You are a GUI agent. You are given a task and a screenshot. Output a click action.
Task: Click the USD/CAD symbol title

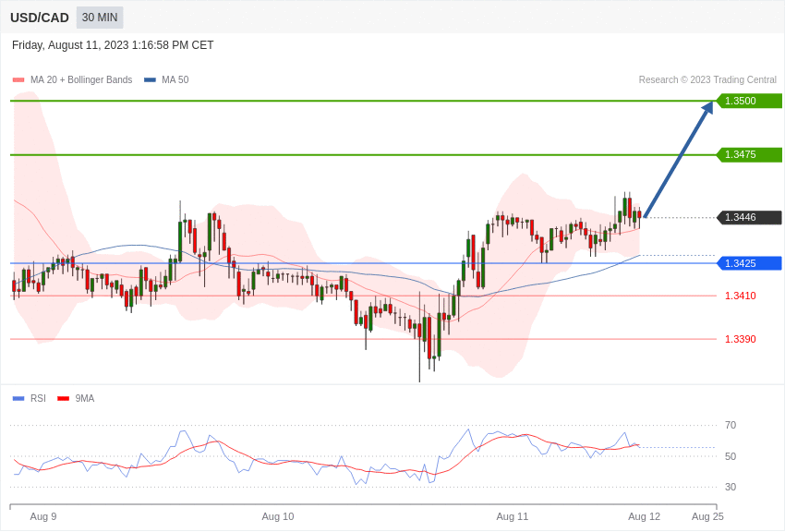point(40,18)
